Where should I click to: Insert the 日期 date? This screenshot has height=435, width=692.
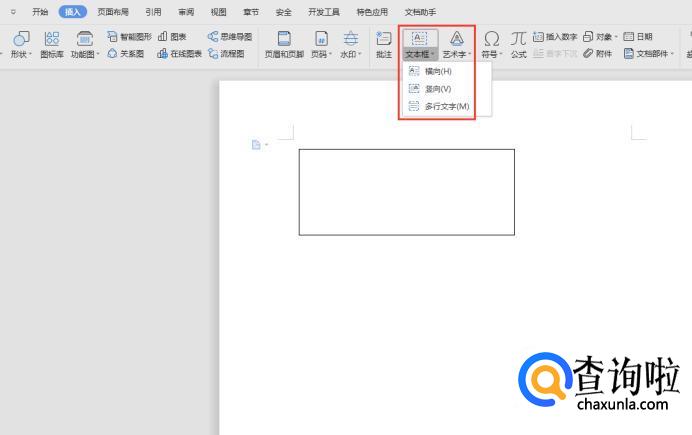(x=638, y=37)
